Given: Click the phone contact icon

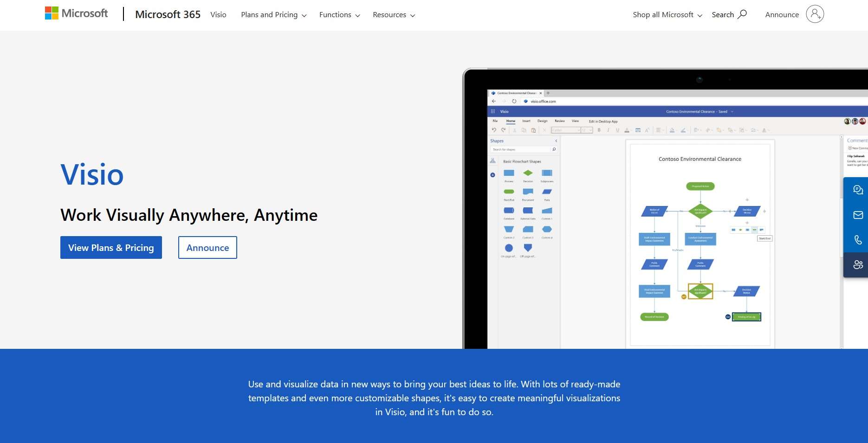Looking at the screenshot, I should 858,240.
